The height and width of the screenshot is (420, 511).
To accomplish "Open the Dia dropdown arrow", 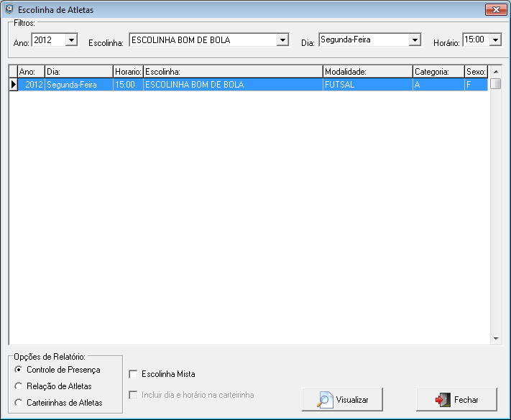I will click(415, 39).
